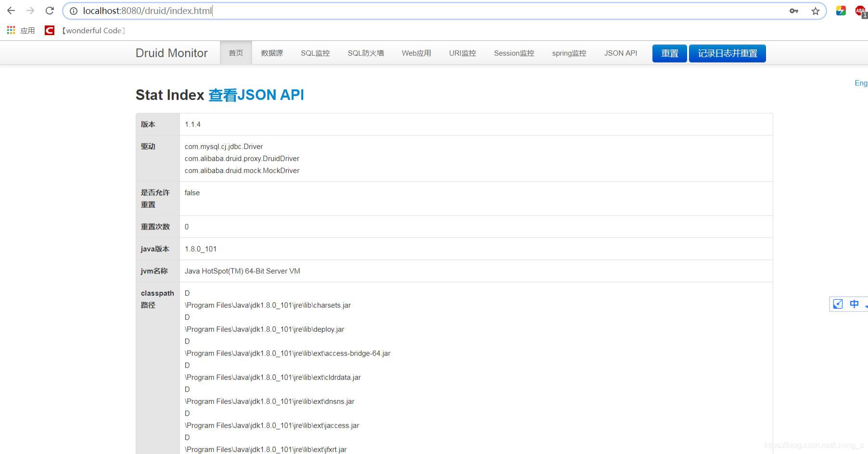Click the input method checkmark icon
Image resolution: width=868 pixels, height=454 pixels.
point(838,304)
